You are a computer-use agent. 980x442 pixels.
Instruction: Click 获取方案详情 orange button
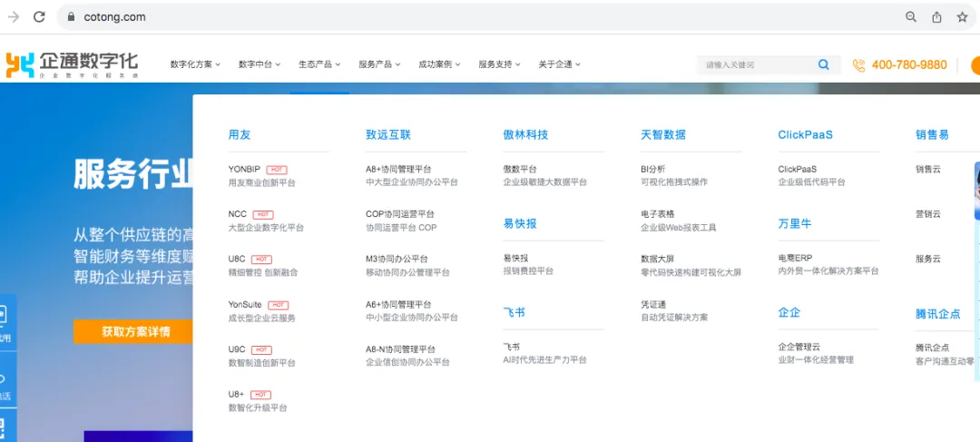point(135,331)
